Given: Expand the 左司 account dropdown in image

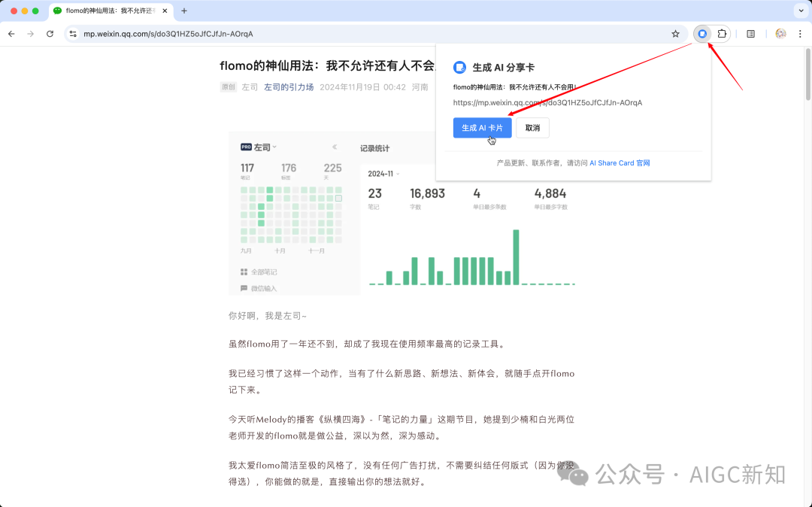Looking at the screenshot, I should click(274, 147).
